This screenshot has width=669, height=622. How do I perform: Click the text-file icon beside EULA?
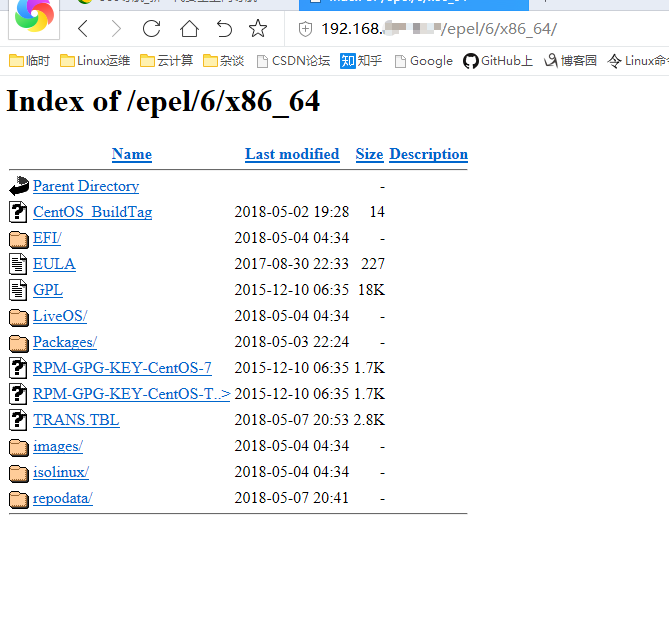tap(18, 264)
